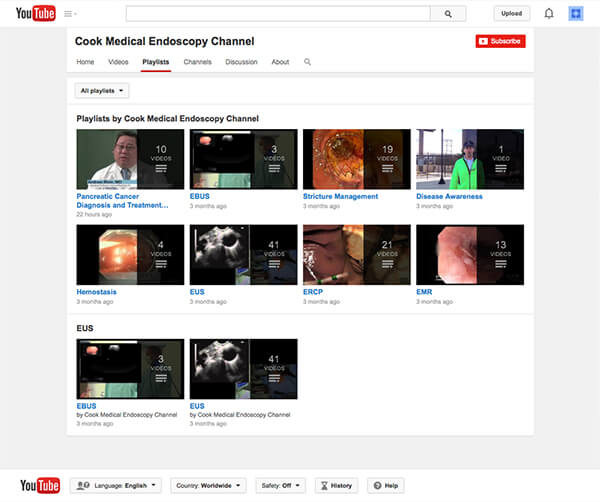Click inside the search text field

[278, 14]
